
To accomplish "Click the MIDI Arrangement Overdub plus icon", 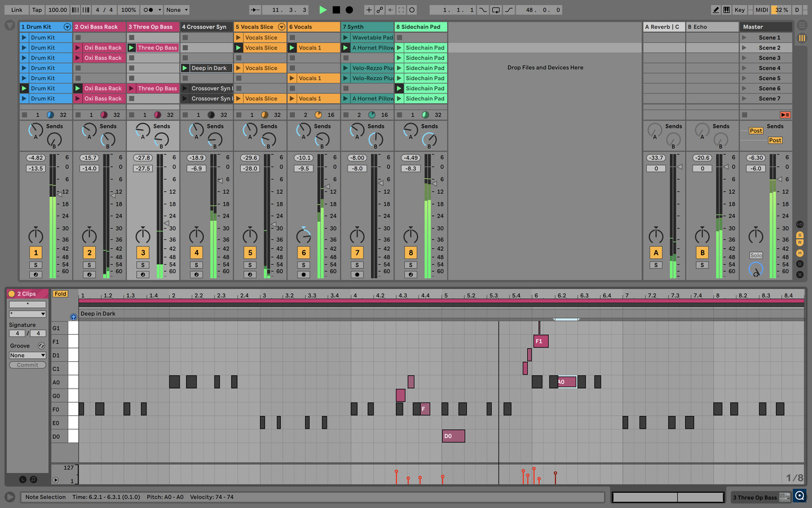I will click(369, 10).
